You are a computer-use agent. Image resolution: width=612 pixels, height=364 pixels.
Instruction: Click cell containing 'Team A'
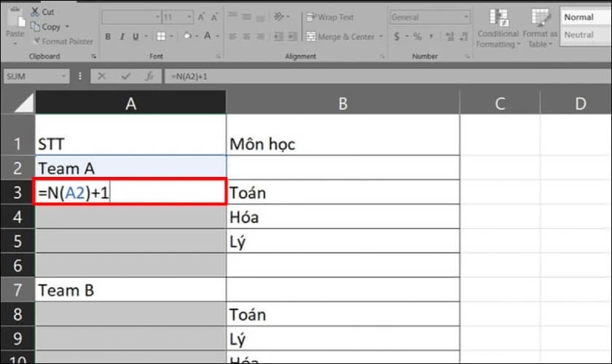130,167
